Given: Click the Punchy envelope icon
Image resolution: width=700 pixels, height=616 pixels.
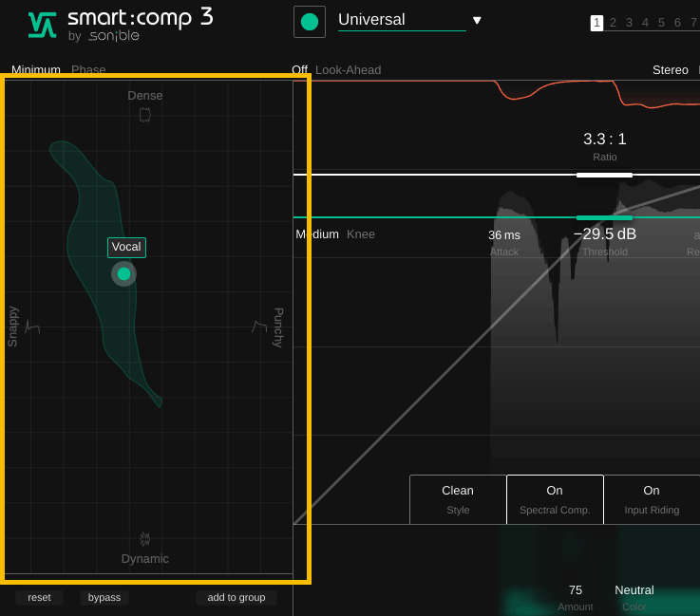Looking at the screenshot, I should 259,327.
